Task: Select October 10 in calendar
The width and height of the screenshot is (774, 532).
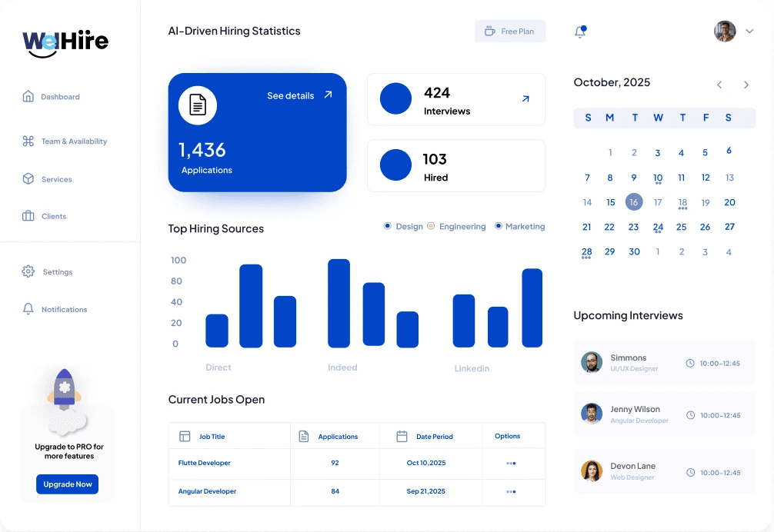Action: pyautogui.click(x=658, y=178)
